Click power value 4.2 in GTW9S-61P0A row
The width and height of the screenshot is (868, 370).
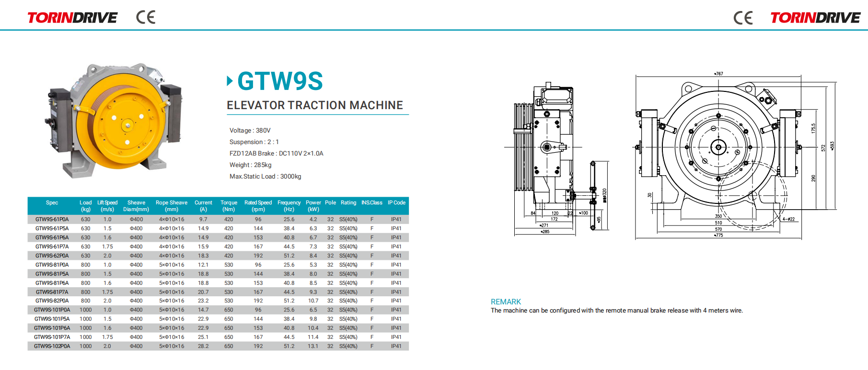point(313,219)
